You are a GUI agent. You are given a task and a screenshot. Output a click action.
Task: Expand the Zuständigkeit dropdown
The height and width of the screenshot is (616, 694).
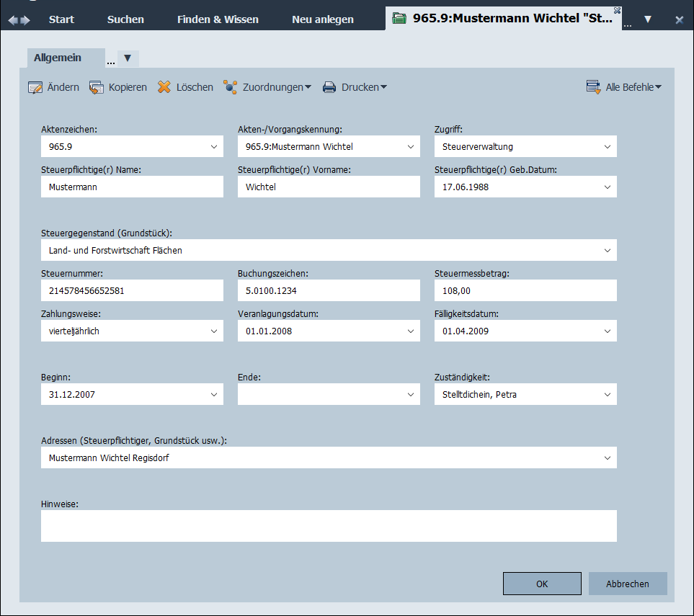(608, 395)
